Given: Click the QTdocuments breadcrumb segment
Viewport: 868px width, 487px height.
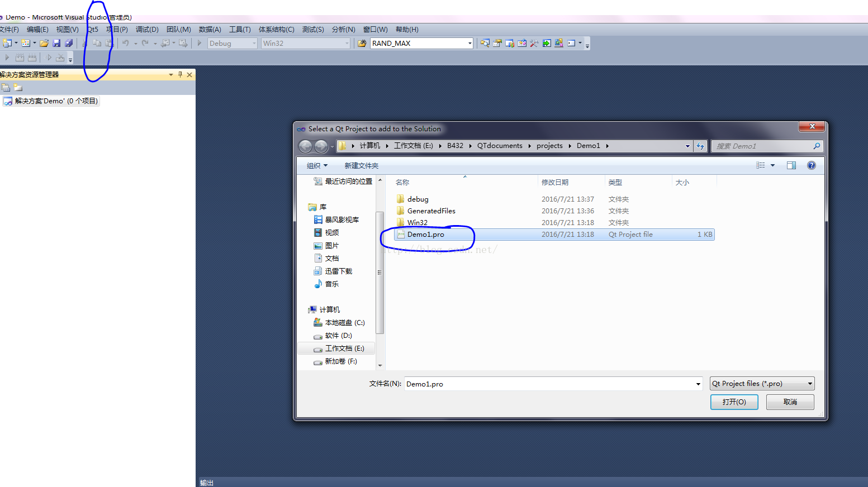Looking at the screenshot, I should 500,146.
